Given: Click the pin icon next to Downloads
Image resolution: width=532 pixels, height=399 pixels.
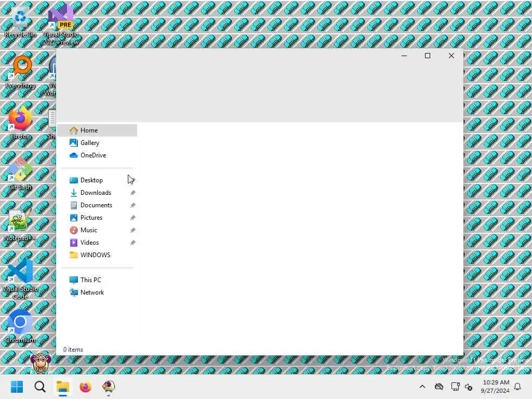Looking at the screenshot, I should pos(132,193).
